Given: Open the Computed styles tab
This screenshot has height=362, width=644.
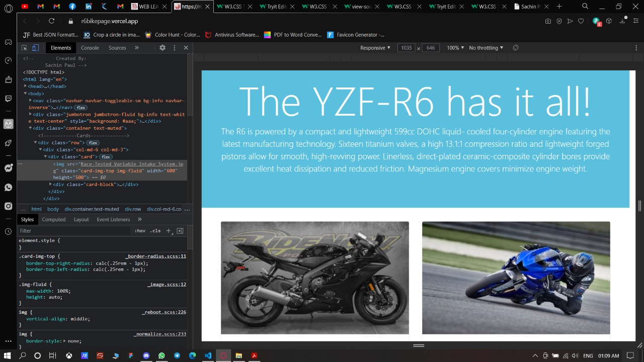Looking at the screenshot, I should (54, 219).
